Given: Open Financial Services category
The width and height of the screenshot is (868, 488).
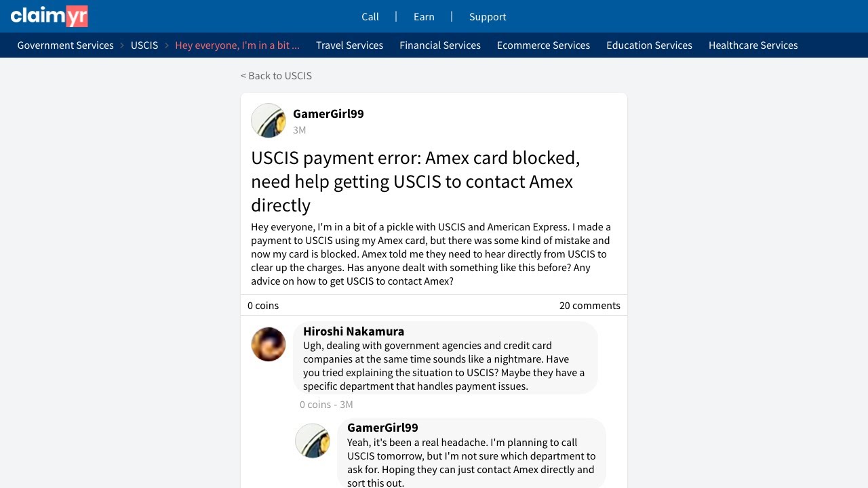Looking at the screenshot, I should pyautogui.click(x=440, y=45).
